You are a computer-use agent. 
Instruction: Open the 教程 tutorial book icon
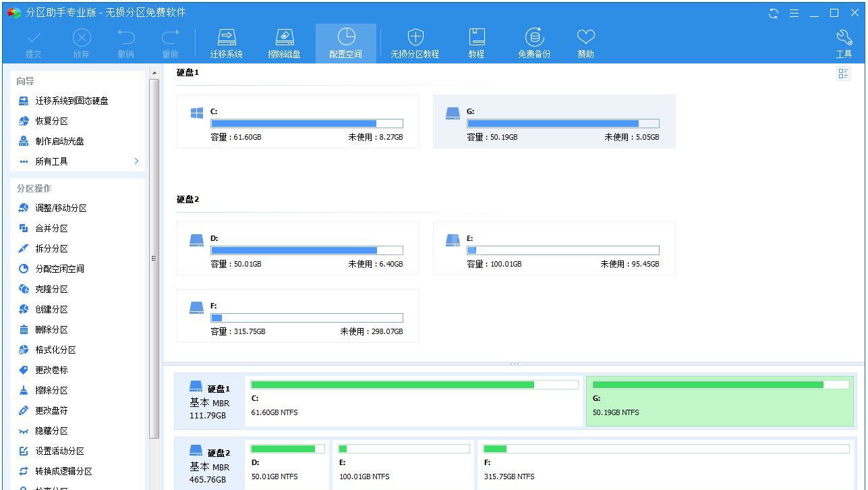coord(477,44)
